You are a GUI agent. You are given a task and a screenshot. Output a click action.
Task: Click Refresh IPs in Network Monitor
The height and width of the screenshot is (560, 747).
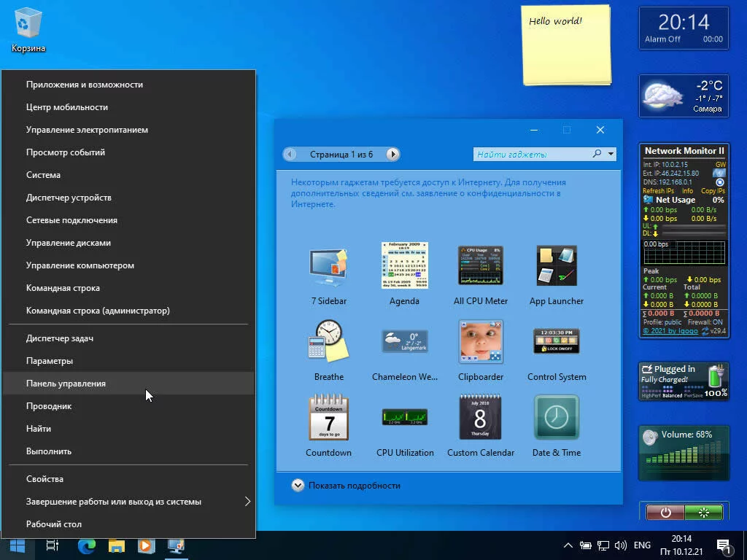658,191
